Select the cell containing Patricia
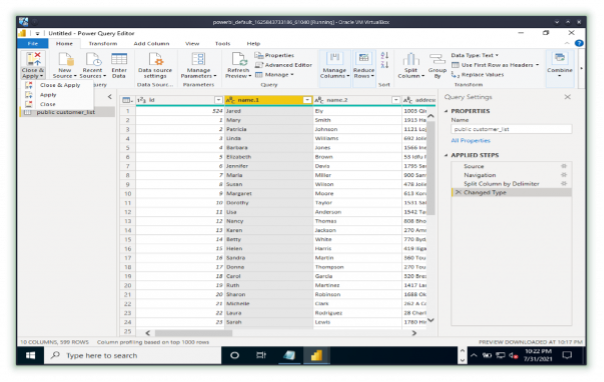The width and height of the screenshot is (604, 382). [x=269, y=129]
